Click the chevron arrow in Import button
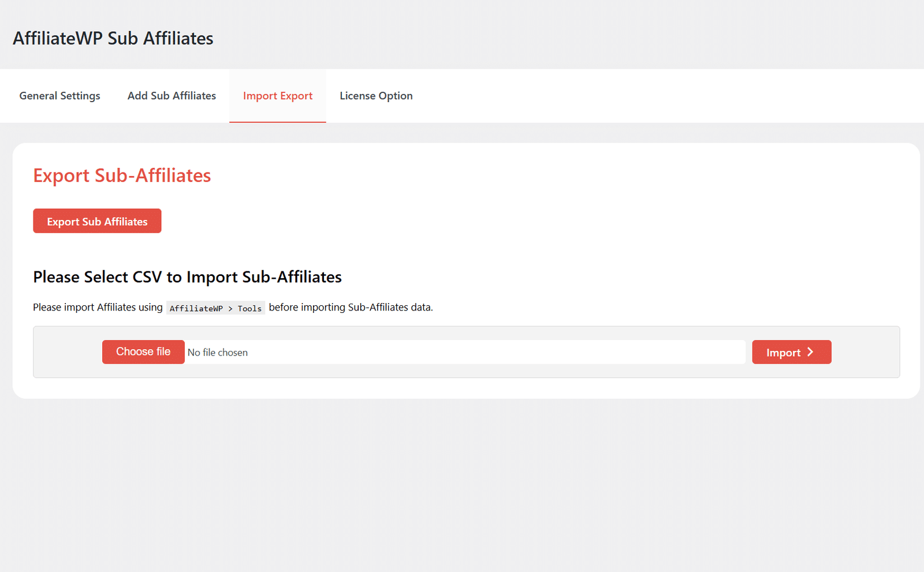Viewport: 924px width, 572px height. [810, 352]
